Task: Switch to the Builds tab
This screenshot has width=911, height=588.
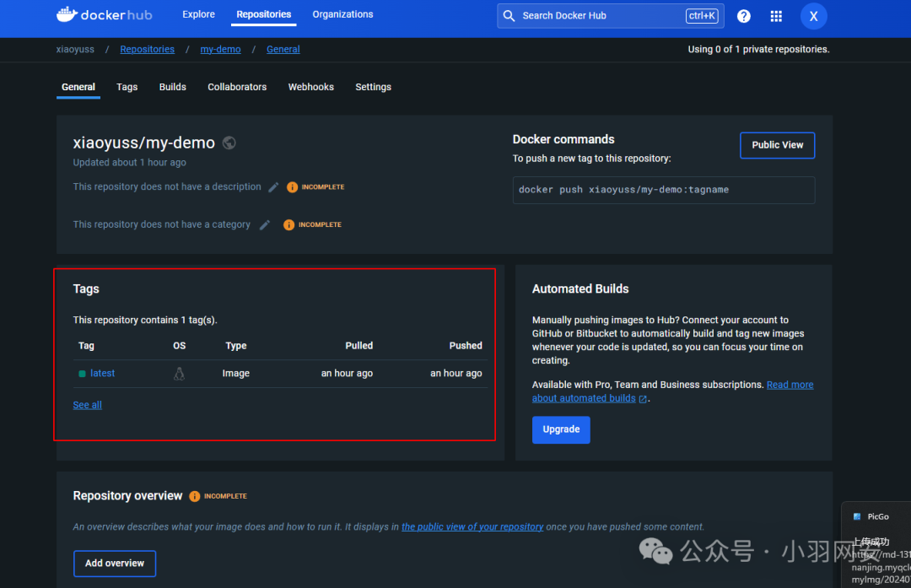Action: (x=173, y=87)
